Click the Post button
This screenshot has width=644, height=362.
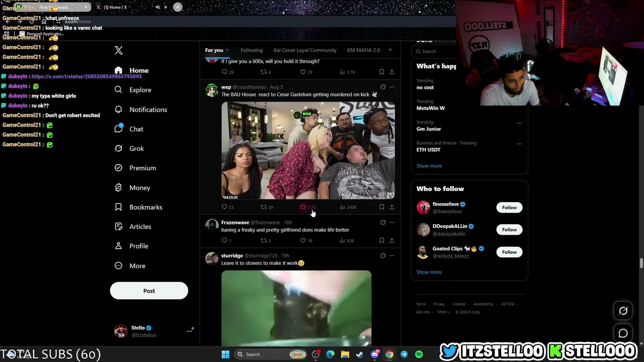pyautogui.click(x=149, y=291)
